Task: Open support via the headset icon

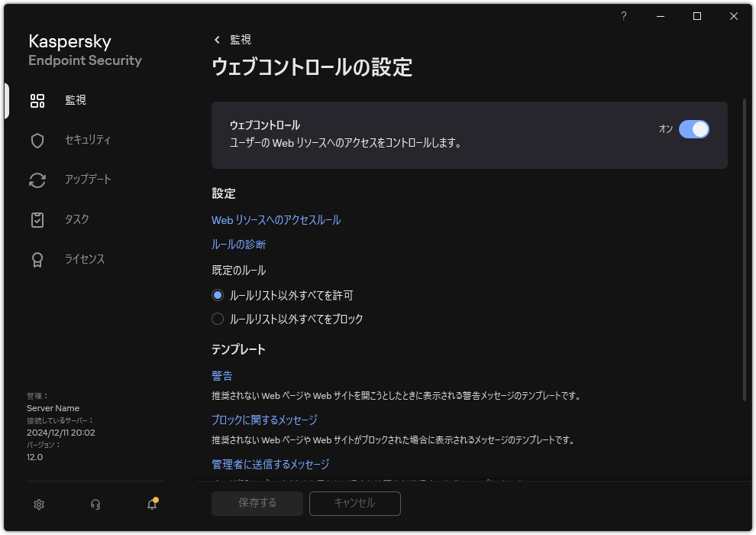Action: [95, 504]
